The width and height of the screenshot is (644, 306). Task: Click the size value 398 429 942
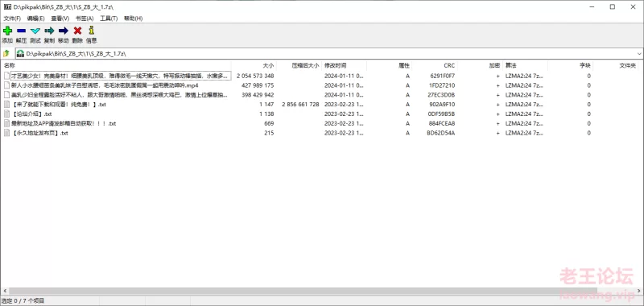258,95
